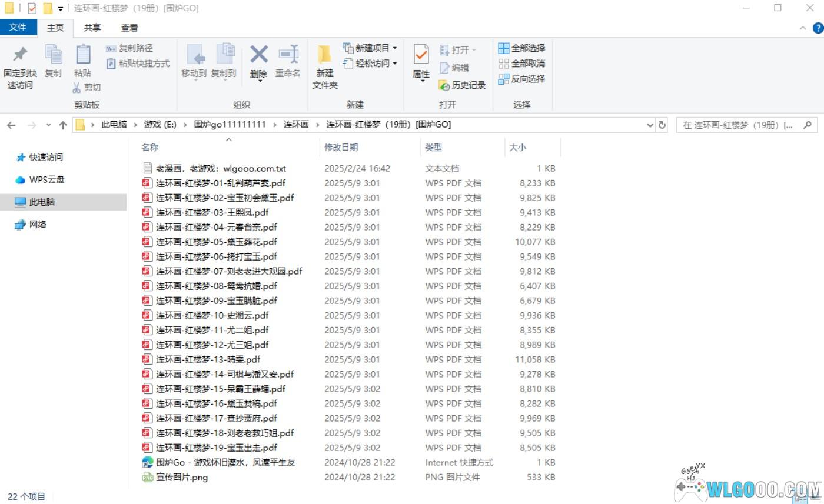The width and height of the screenshot is (824, 504).
Task: Click the Paste clipboard icon
Action: pos(82,56)
